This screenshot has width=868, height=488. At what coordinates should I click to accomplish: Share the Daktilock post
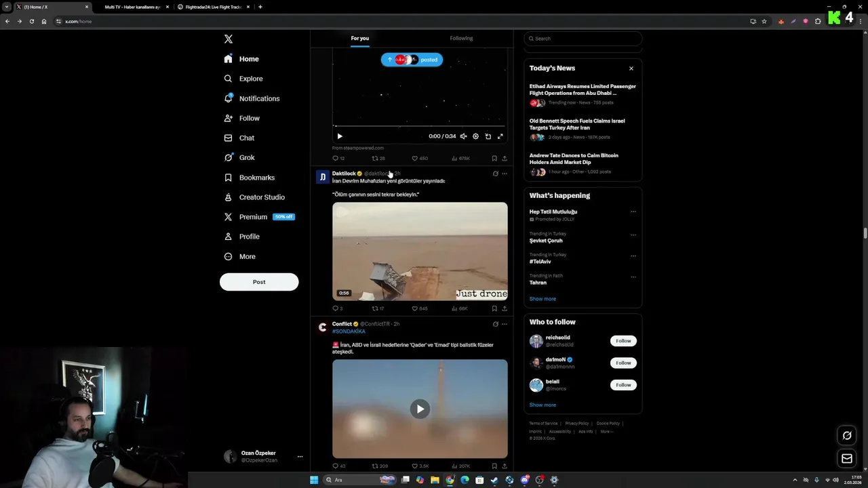click(x=505, y=308)
